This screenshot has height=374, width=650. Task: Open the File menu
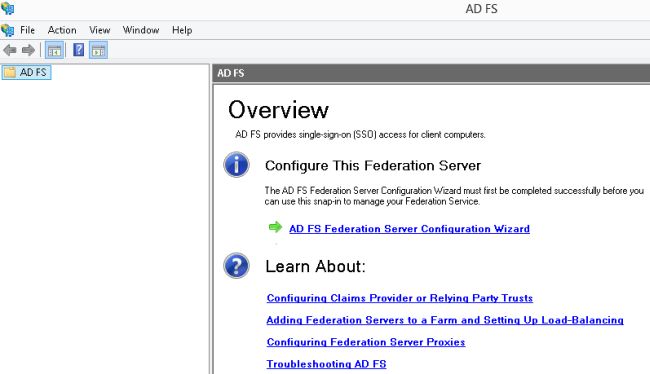(x=27, y=30)
